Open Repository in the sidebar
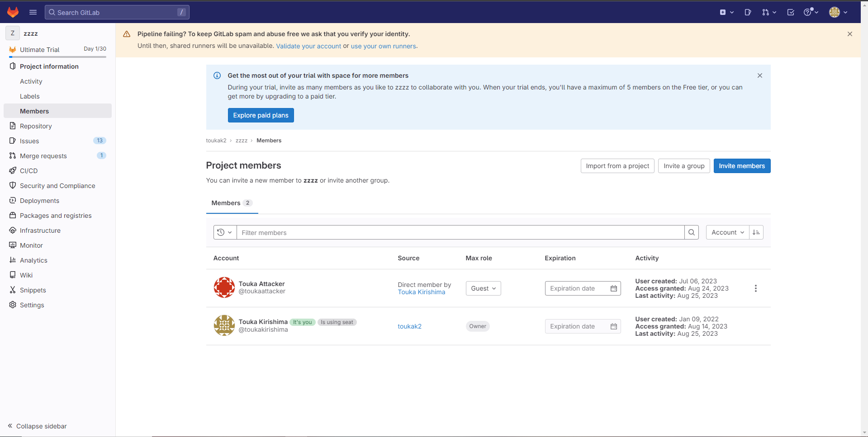Screen dimensions: 868x437 coord(36,126)
